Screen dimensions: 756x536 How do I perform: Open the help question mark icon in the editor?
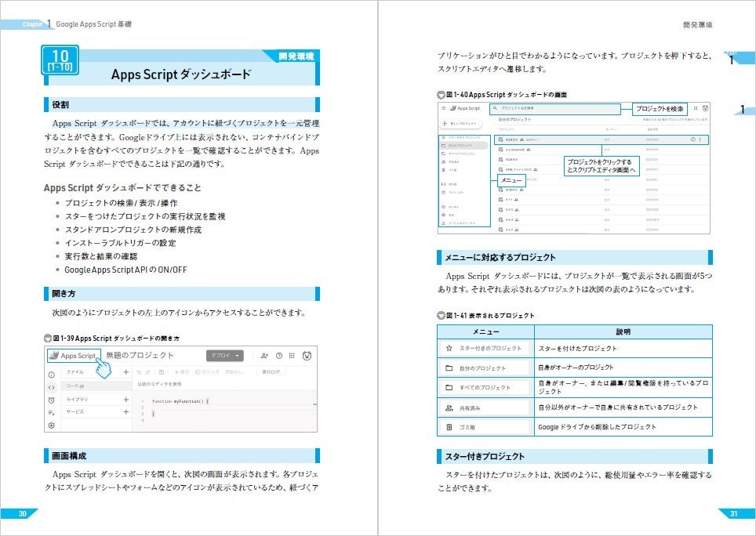(278, 356)
